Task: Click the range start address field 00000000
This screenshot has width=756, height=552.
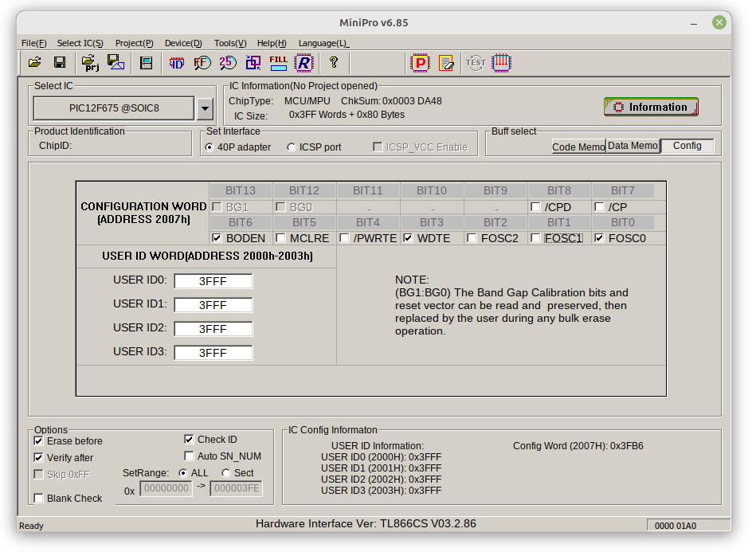Action: (166, 488)
